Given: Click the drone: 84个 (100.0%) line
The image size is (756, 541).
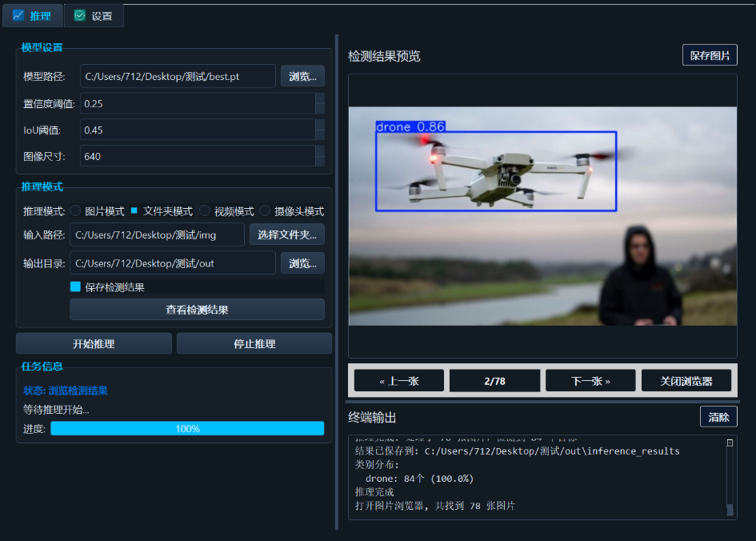Looking at the screenshot, I should [419, 479].
